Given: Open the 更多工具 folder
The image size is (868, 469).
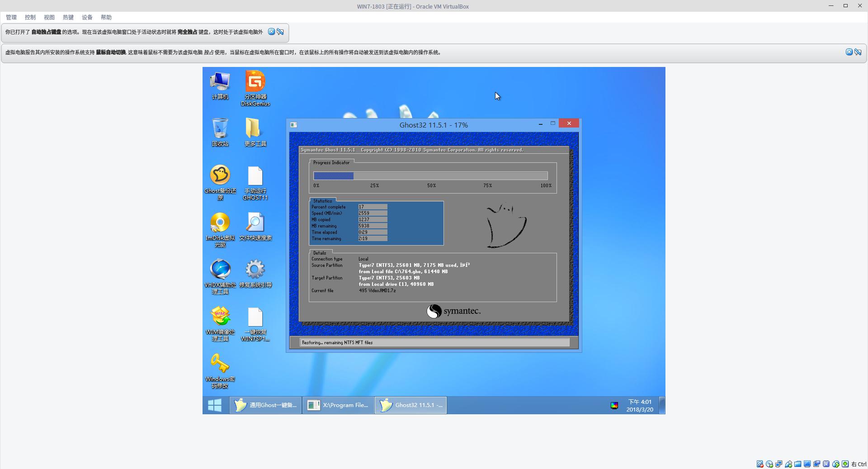Looking at the screenshot, I should coord(255,129).
